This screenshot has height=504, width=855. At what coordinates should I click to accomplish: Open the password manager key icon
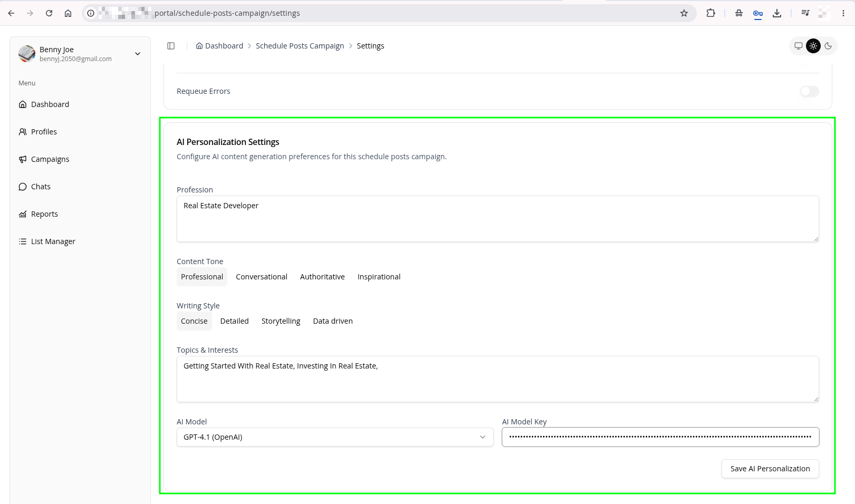click(758, 13)
